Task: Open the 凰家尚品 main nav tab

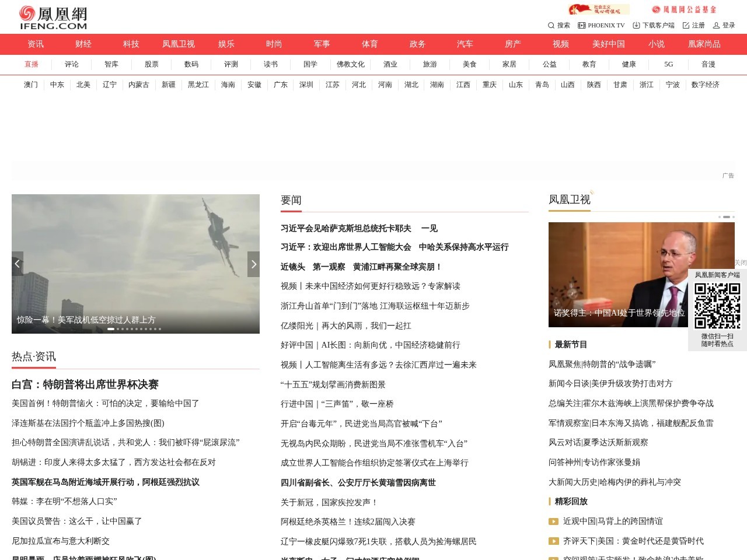Action: tap(704, 44)
